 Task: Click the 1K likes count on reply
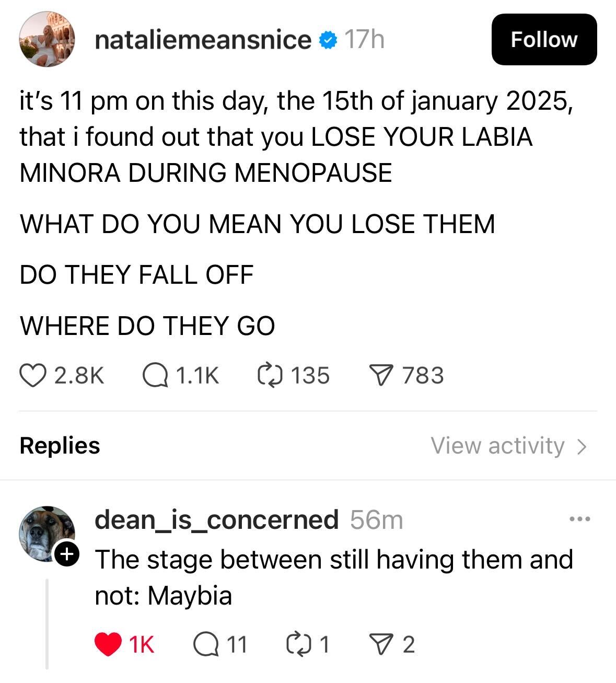point(142,644)
